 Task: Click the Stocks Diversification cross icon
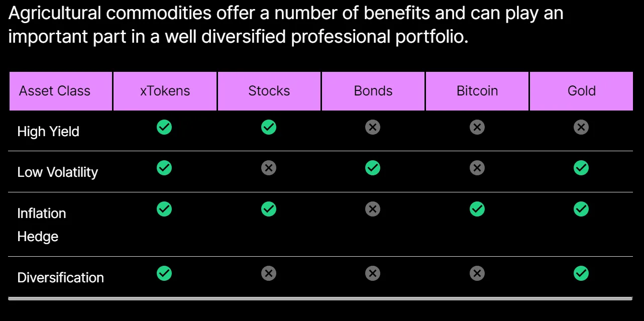[x=269, y=273]
